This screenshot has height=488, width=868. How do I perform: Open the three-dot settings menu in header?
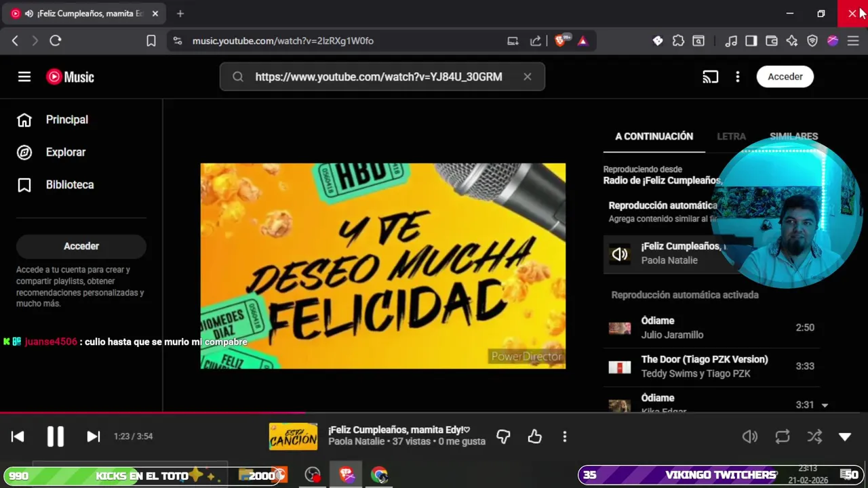click(738, 77)
